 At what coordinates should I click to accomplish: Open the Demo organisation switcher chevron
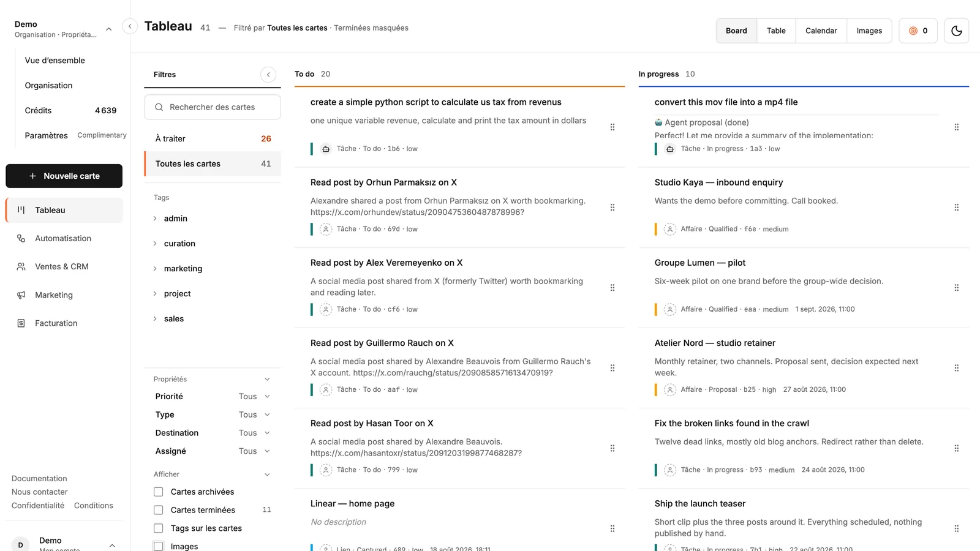click(x=109, y=29)
